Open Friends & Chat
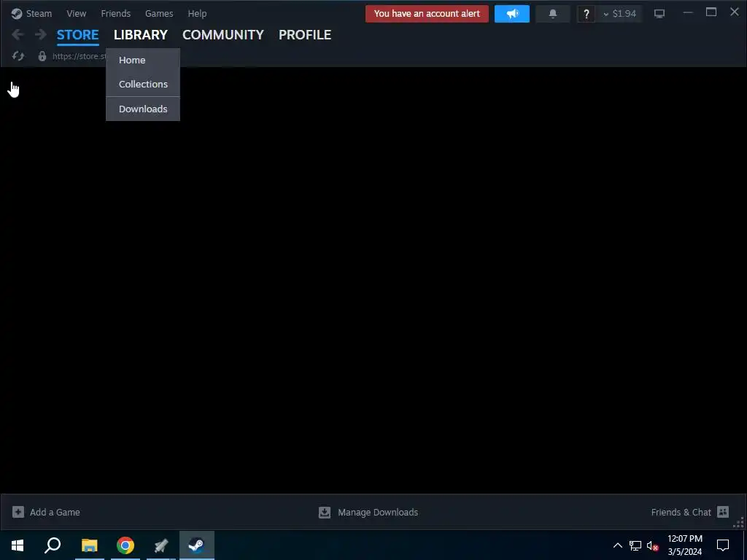The width and height of the screenshot is (747, 560). click(x=690, y=512)
